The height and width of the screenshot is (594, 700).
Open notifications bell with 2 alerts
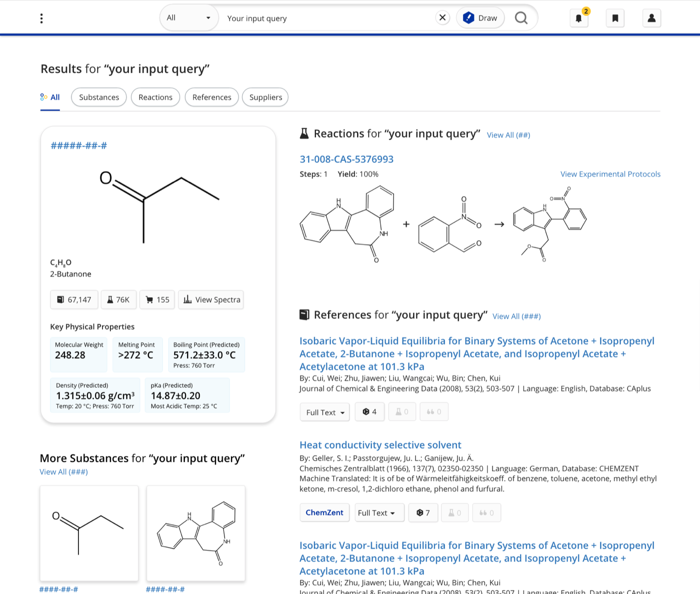(579, 18)
